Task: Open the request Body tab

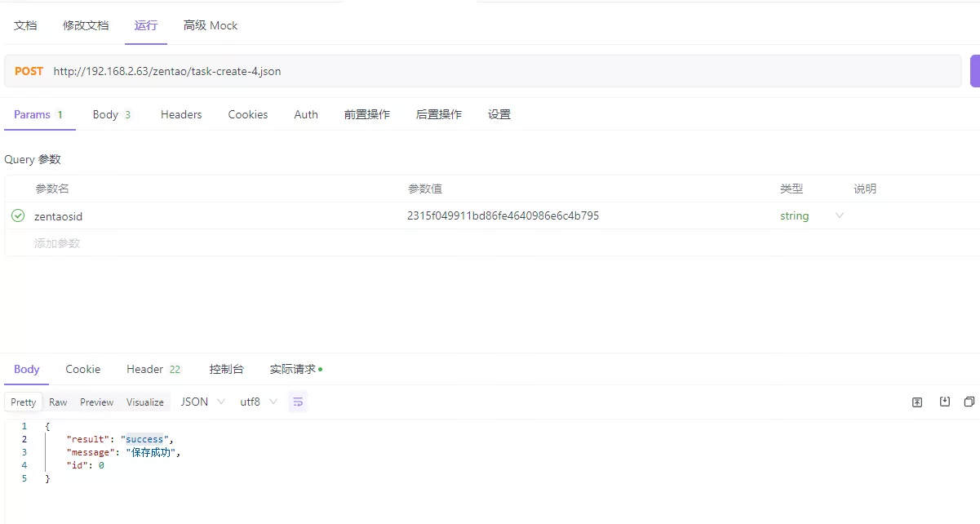Action: 111,114
